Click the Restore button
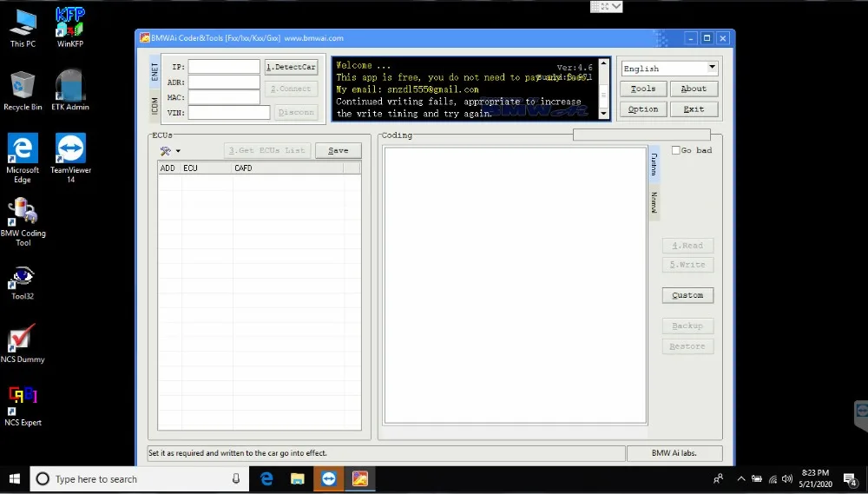This screenshot has width=868, height=494. pyautogui.click(x=688, y=346)
